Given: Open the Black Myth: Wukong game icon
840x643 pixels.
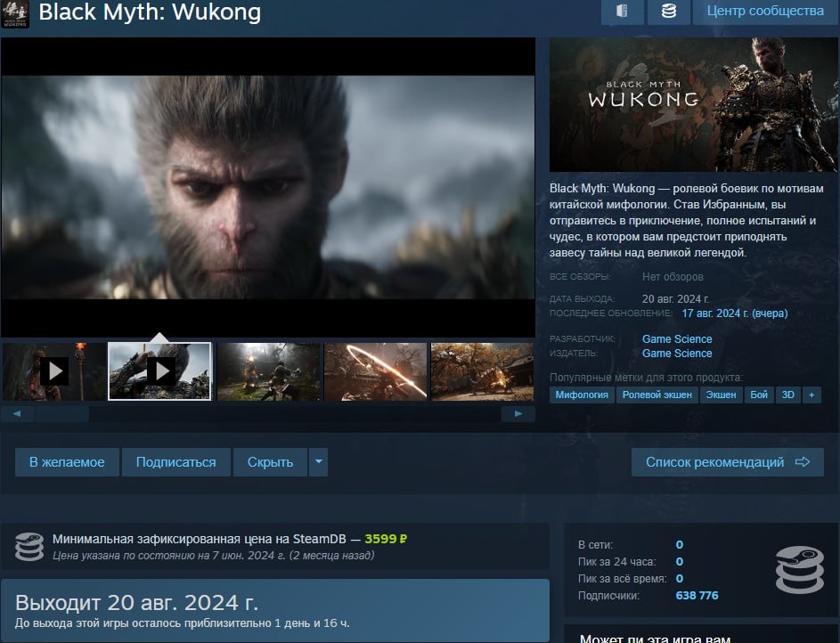Looking at the screenshot, I should pos(15,13).
